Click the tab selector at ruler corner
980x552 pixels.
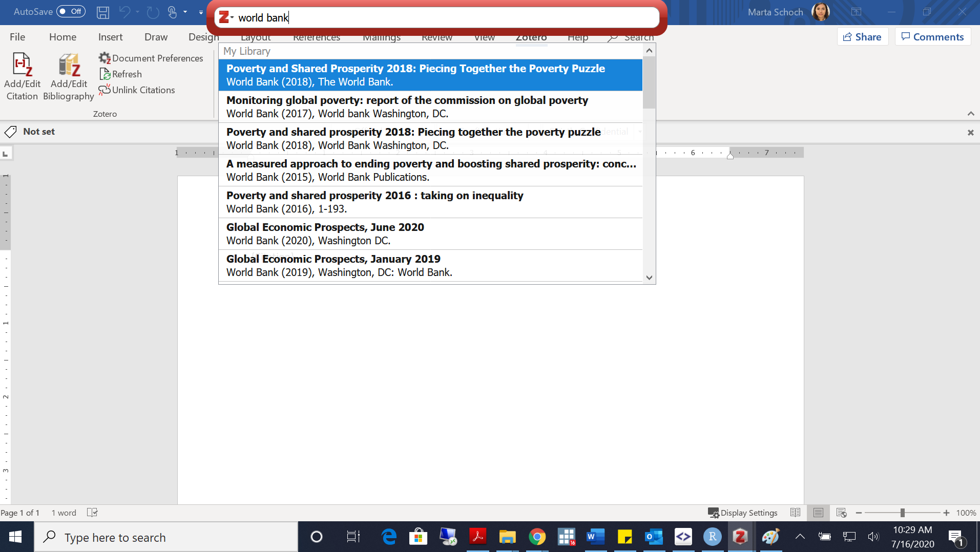[5, 154]
